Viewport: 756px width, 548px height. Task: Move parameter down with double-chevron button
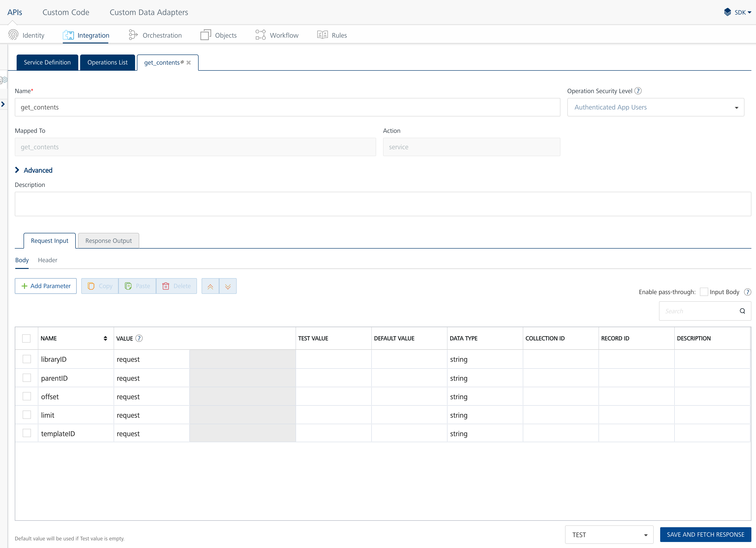pyautogui.click(x=228, y=286)
